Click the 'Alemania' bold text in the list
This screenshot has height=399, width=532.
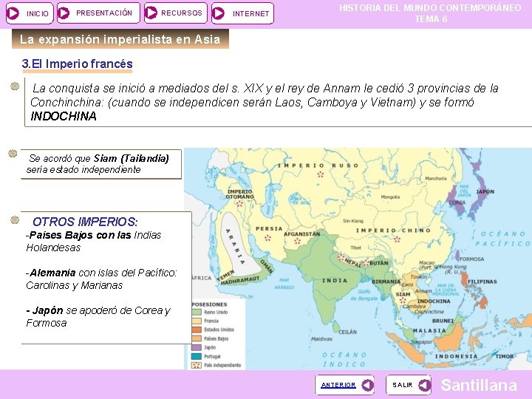pos(52,273)
